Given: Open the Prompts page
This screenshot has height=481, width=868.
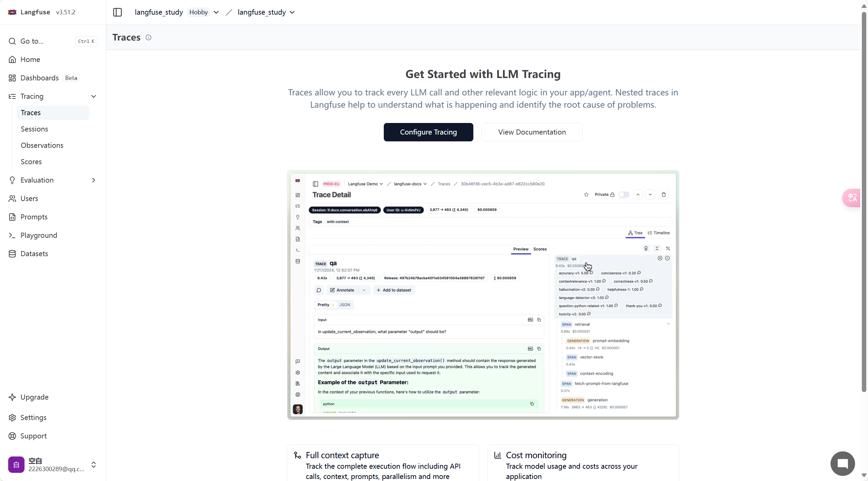Looking at the screenshot, I should pos(53,217).
